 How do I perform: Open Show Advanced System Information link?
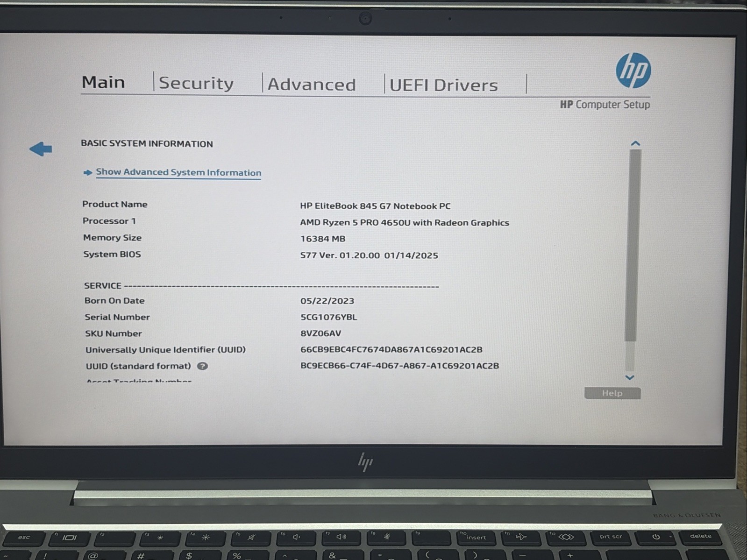(178, 172)
